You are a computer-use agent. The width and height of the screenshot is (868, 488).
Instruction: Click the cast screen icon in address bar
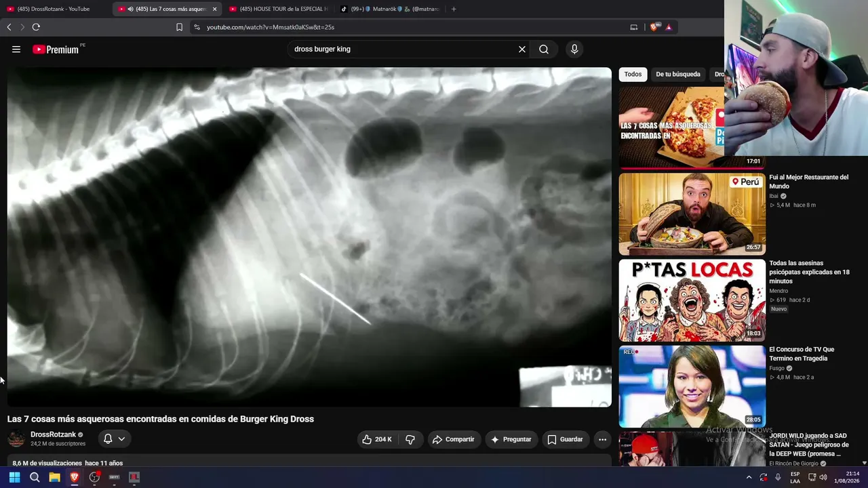point(634,27)
